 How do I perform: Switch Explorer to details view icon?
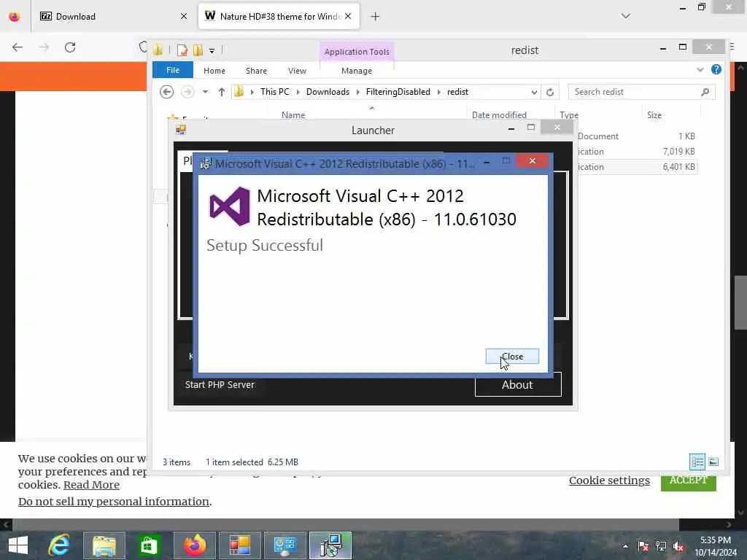[x=697, y=462]
